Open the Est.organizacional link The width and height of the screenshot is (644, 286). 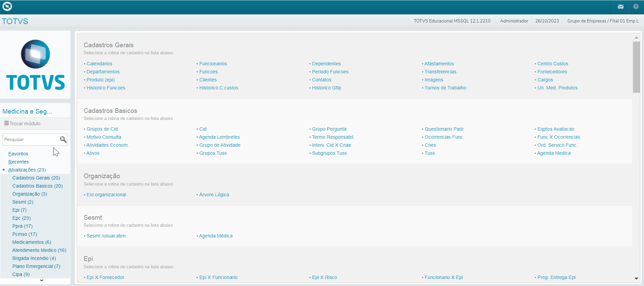click(106, 195)
